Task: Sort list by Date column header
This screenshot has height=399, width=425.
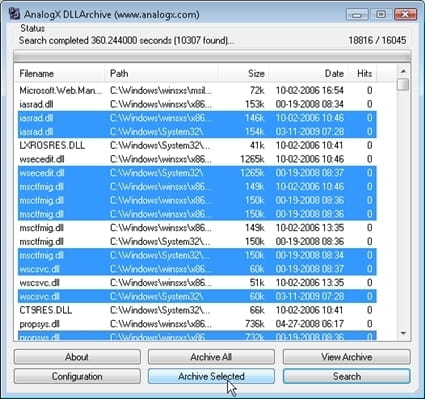Action: pyautogui.click(x=309, y=73)
